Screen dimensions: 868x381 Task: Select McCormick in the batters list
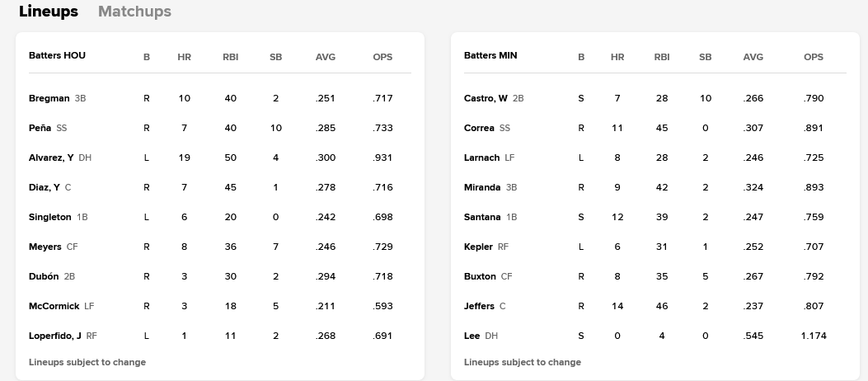coord(54,306)
